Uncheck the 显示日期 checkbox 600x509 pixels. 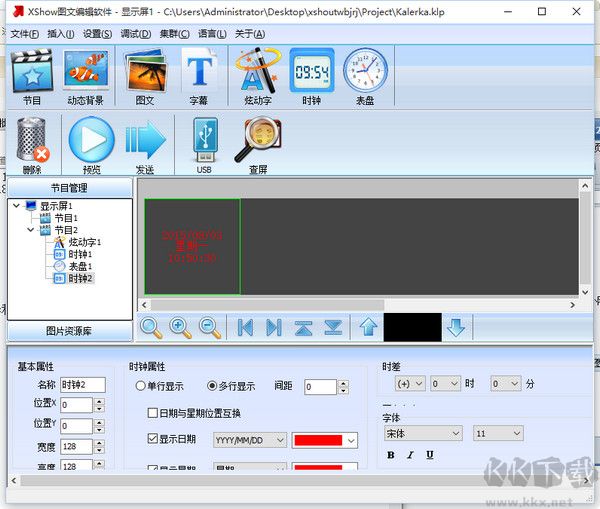pyautogui.click(x=152, y=439)
